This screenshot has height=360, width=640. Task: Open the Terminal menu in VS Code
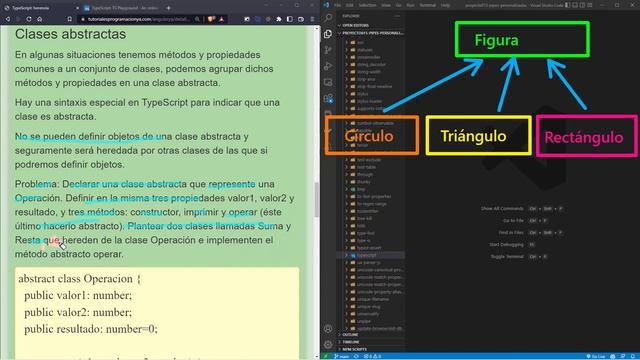pyautogui.click(x=428, y=5)
